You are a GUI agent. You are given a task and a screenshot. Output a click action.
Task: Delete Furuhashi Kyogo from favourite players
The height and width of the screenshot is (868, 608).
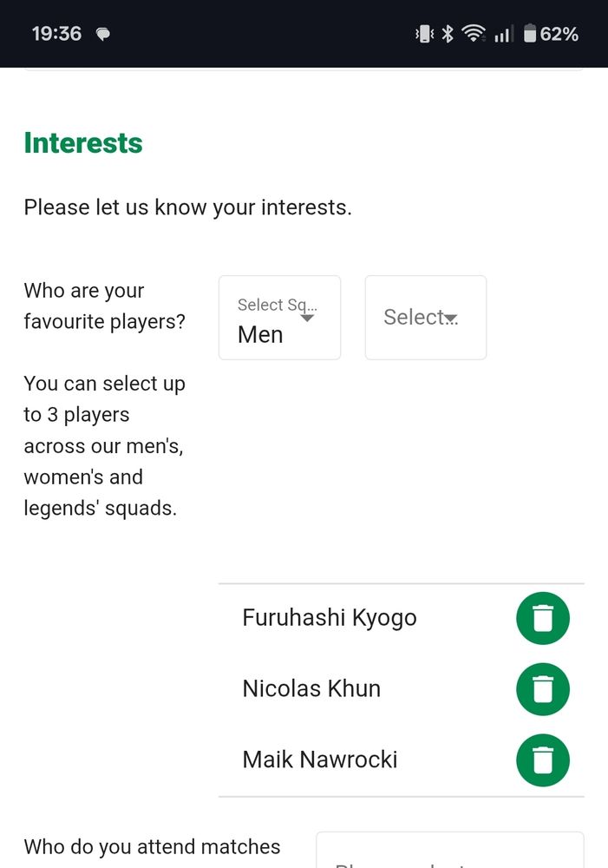(542, 618)
